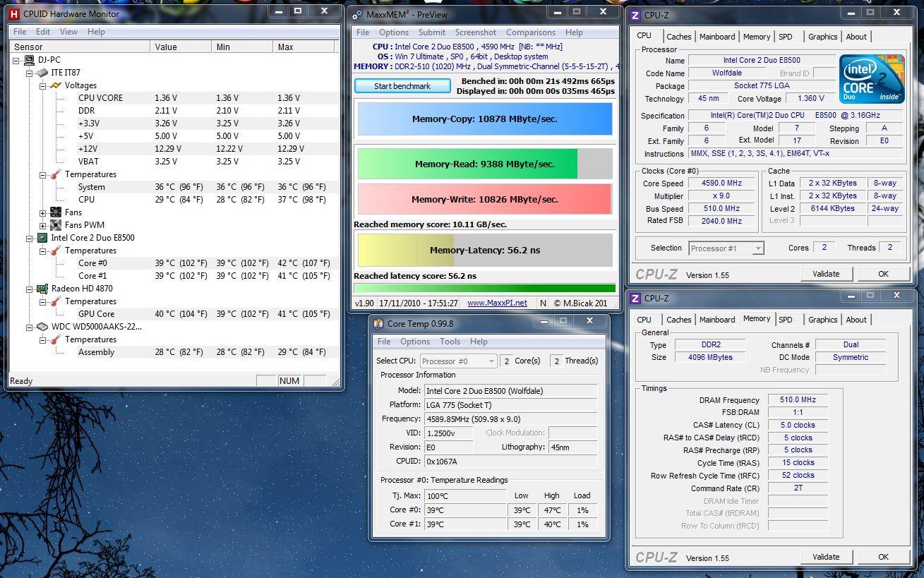
Task: Click the Sensor column header
Action: tap(80, 47)
